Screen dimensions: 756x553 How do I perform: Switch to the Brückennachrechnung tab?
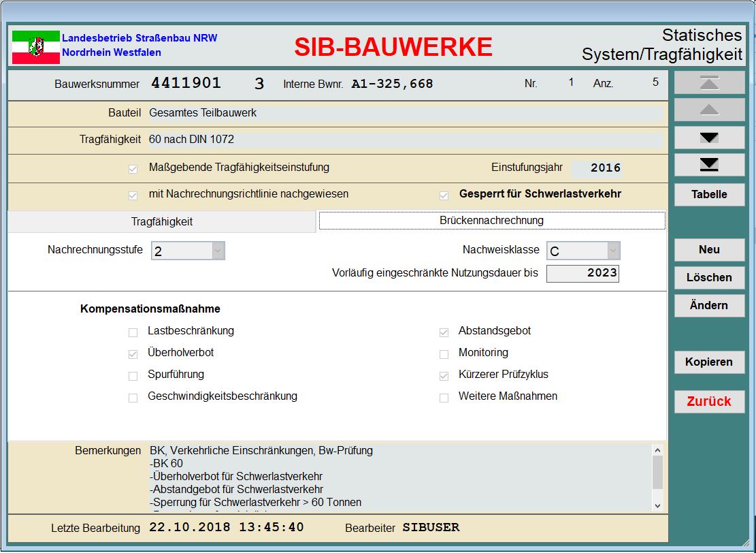click(492, 221)
